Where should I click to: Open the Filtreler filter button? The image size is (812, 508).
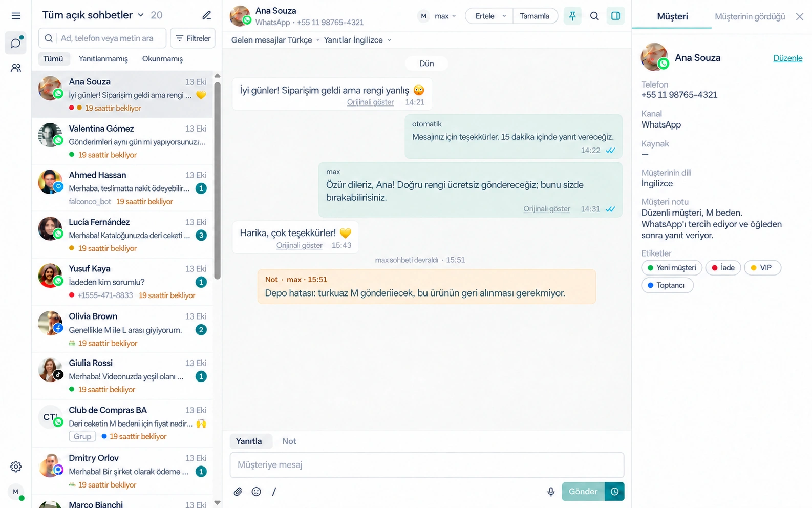click(193, 38)
